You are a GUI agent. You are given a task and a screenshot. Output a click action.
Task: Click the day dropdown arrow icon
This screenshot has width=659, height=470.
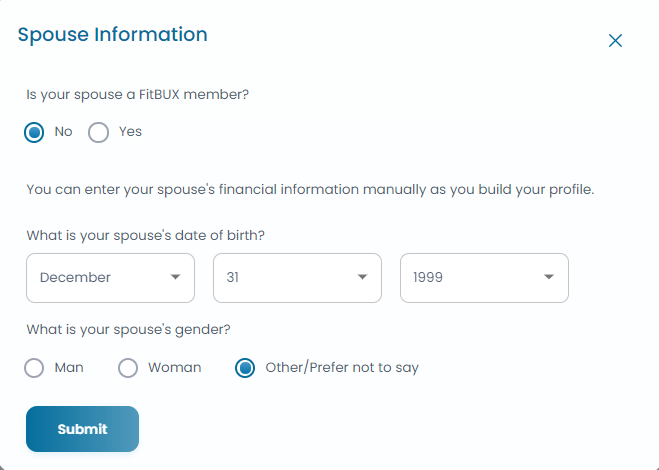[362, 277]
